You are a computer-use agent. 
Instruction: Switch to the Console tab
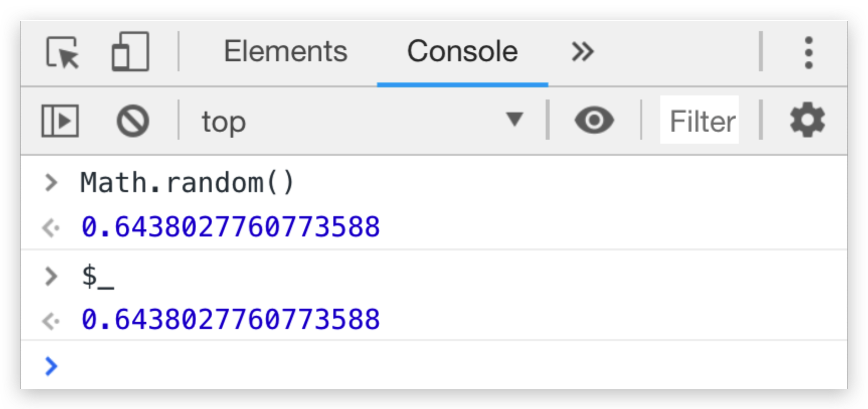(462, 52)
